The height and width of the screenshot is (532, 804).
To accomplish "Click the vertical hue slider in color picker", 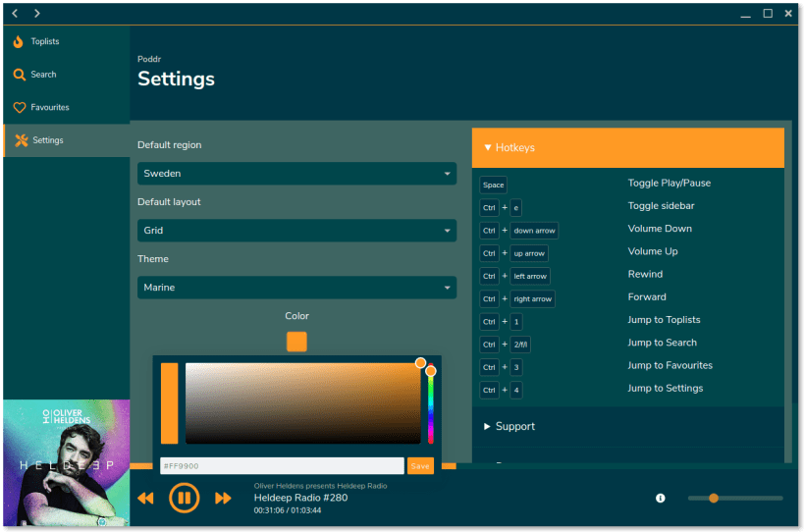I will click(431, 403).
